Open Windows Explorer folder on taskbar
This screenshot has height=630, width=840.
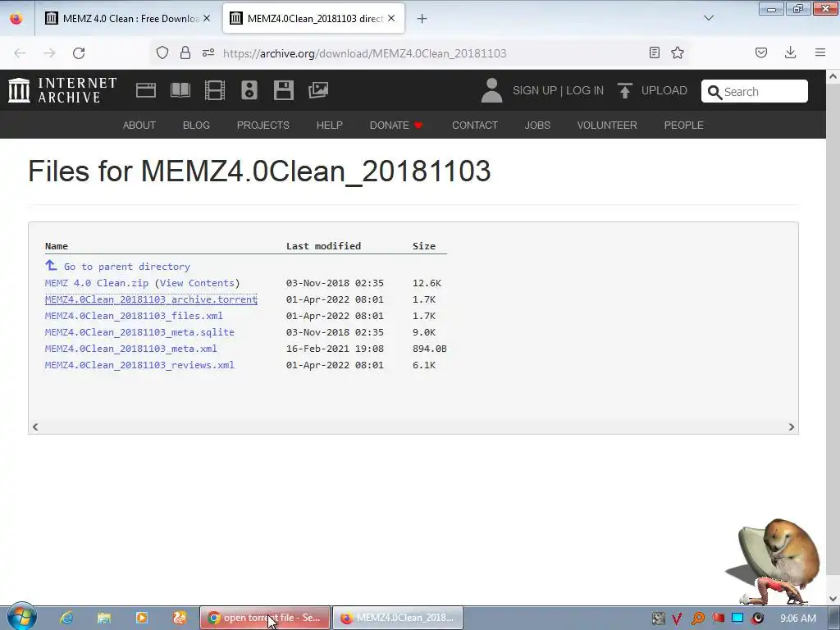[x=104, y=618]
